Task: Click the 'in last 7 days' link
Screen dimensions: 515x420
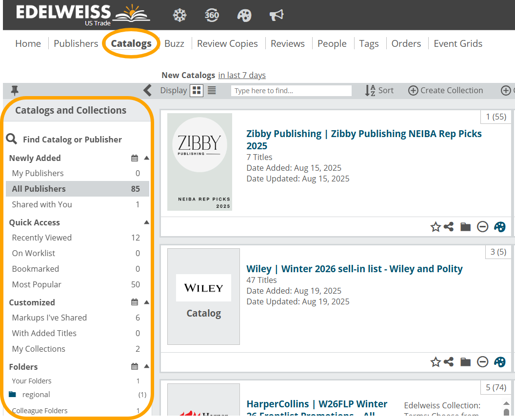Action: [242, 75]
